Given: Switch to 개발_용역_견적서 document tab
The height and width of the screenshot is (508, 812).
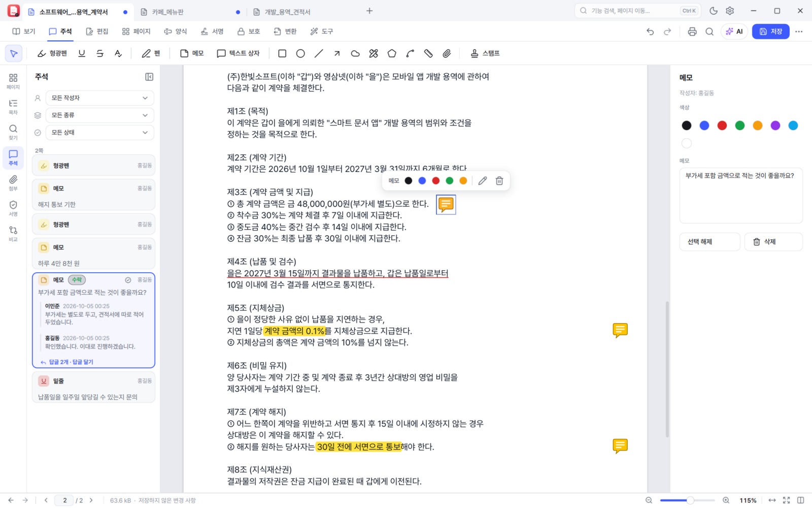Looking at the screenshot, I should [x=288, y=12].
